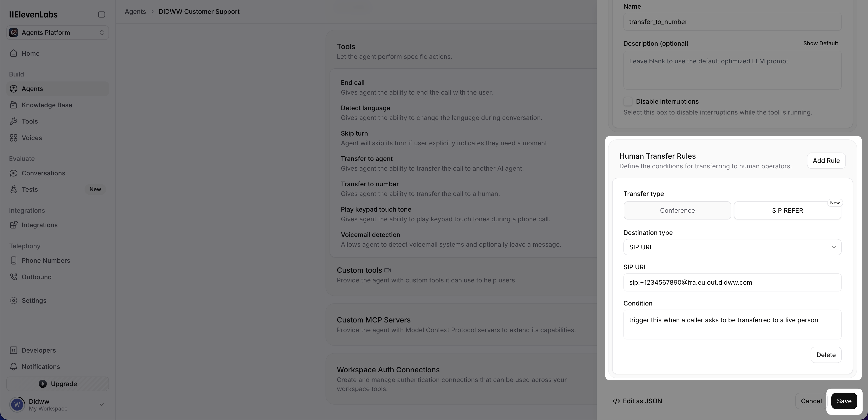
Task: Open Knowledge Base folder icon
Action: (x=14, y=105)
